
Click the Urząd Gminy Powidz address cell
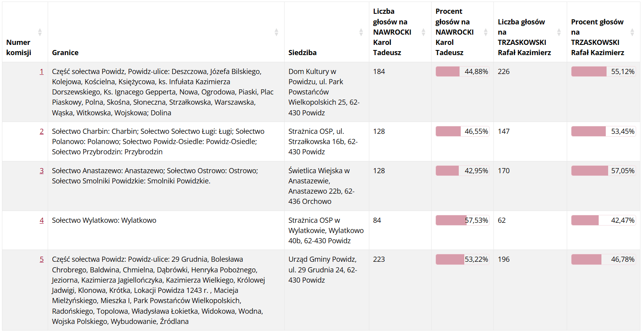tap(322, 270)
